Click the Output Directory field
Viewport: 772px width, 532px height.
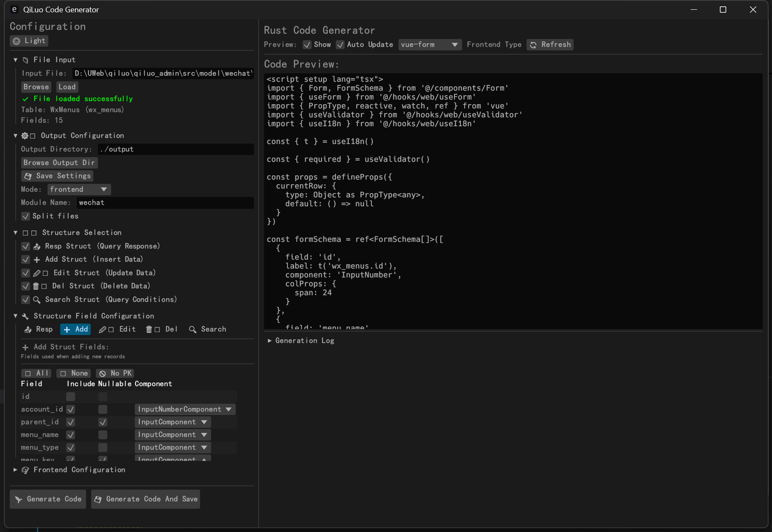pyautogui.click(x=176, y=150)
